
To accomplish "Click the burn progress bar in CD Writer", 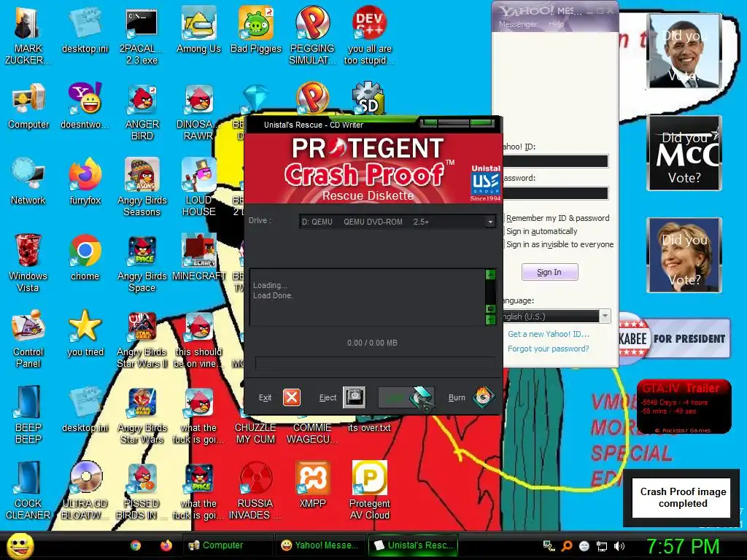I will (x=374, y=363).
